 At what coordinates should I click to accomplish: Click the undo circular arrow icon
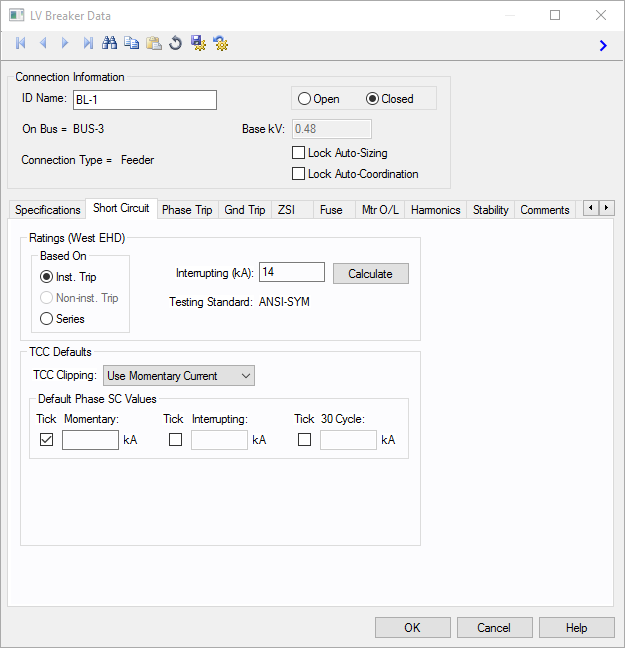coord(175,43)
